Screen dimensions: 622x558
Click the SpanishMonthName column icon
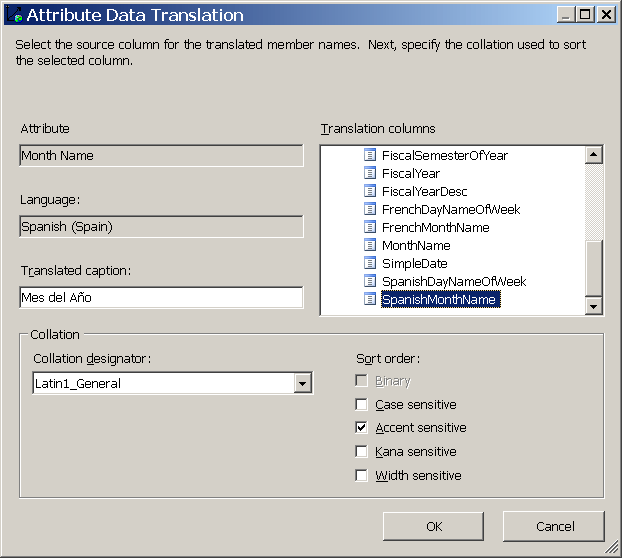[370, 299]
